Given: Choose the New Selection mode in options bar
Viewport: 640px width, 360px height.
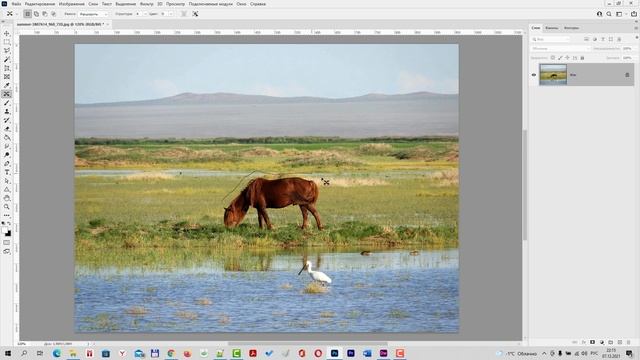Looking at the screenshot, I should point(27,14).
